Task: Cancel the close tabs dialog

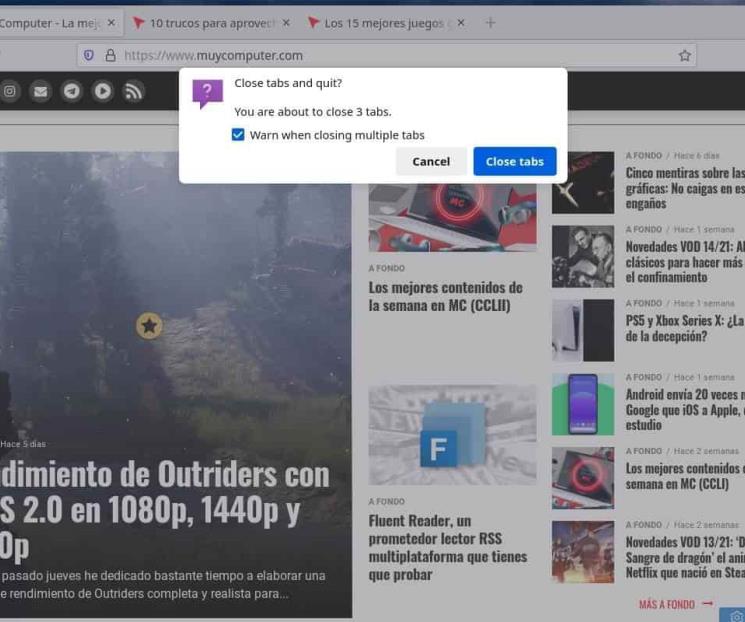Action: 431,162
